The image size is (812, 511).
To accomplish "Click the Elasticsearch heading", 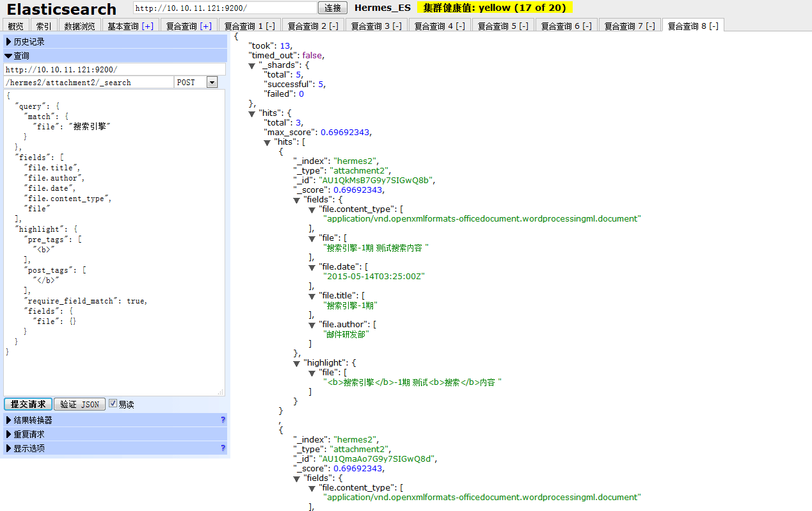I will coord(61,10).
